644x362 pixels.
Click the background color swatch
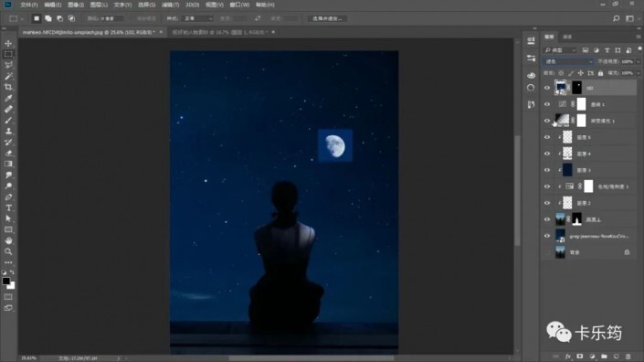tap(12, 286)
